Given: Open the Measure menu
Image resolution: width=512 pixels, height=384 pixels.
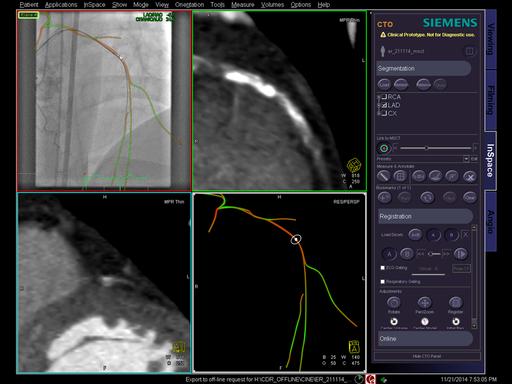Looking at the screenshot, I should pos(243,5).
